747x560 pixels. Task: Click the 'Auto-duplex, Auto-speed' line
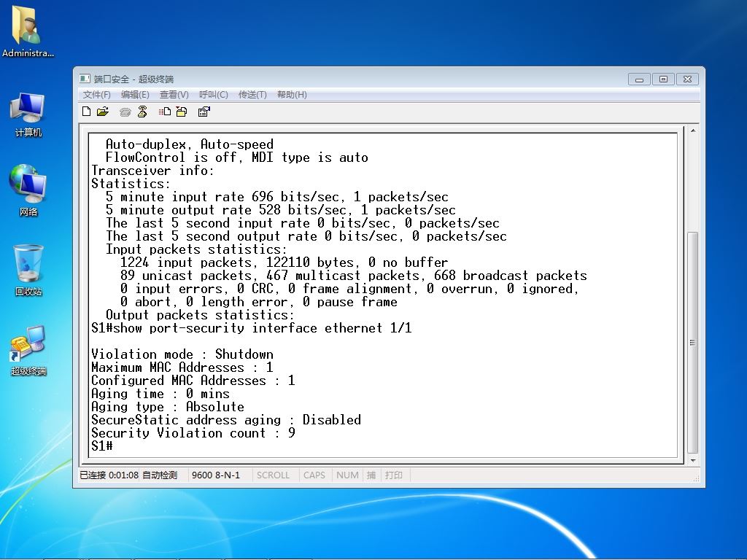(190, 144)
